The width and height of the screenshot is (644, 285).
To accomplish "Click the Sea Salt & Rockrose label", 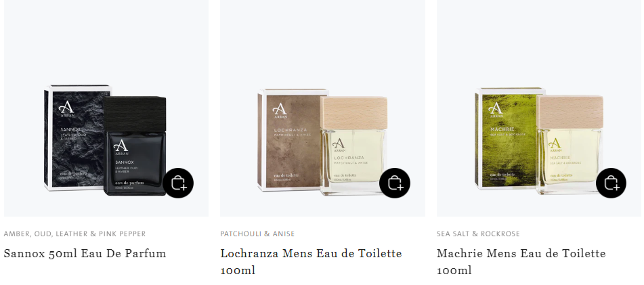I will click(478, 234).
